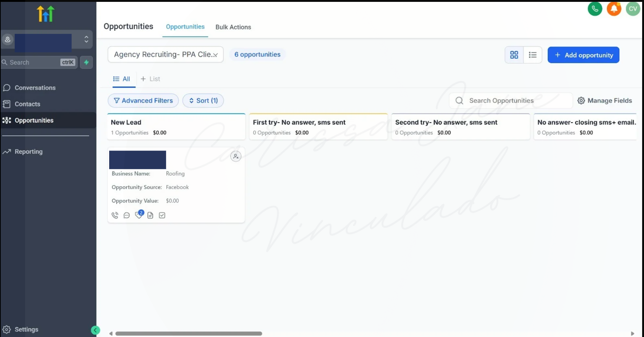The height and width of the screenshot is (337, 644).
Task: Open the orange notifications bell
Action: (x=614, y=9)
